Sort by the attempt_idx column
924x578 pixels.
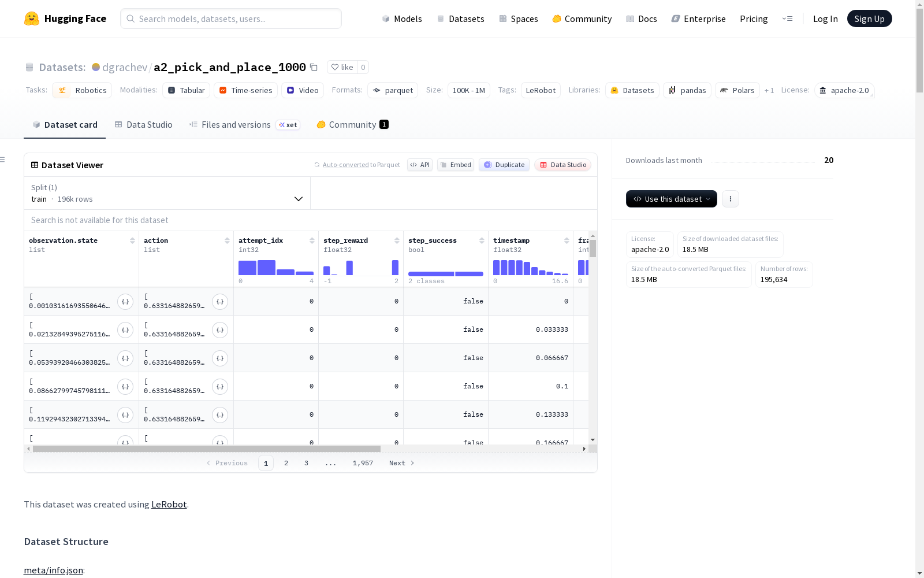coord(312,240)
